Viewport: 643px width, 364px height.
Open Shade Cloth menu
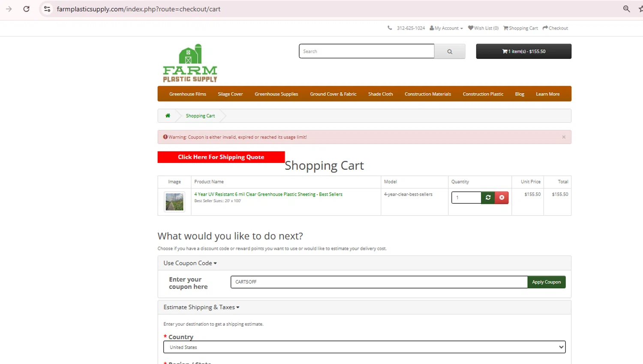coord(380,94)
